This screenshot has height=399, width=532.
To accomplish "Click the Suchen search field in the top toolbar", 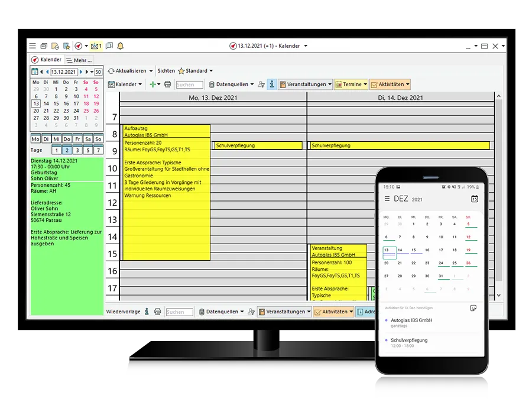I will [x=189, y=85].
